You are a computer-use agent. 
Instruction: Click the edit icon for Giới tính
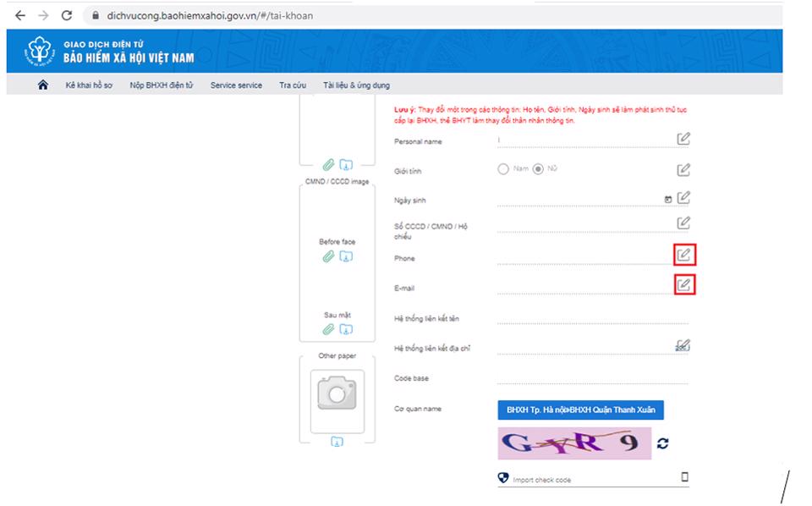coord(683,169)
